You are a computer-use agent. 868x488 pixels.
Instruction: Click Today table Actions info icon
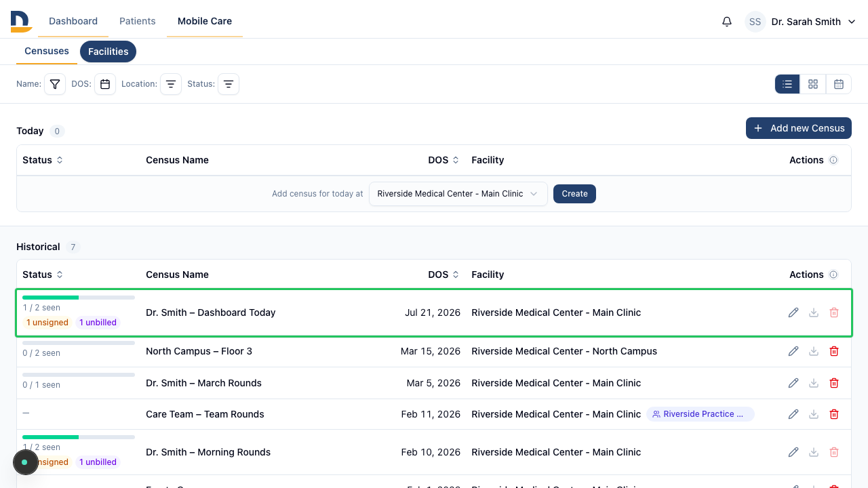click(833, 160)
